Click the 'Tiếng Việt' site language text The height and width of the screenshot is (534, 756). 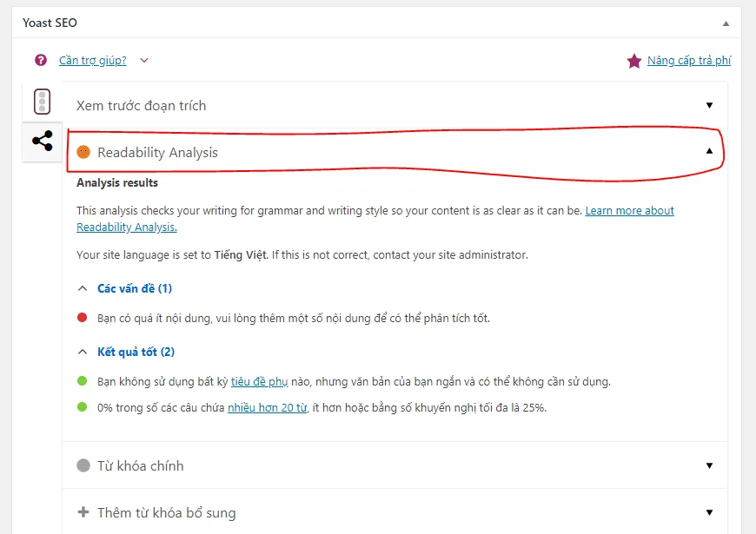coord(240,254)
